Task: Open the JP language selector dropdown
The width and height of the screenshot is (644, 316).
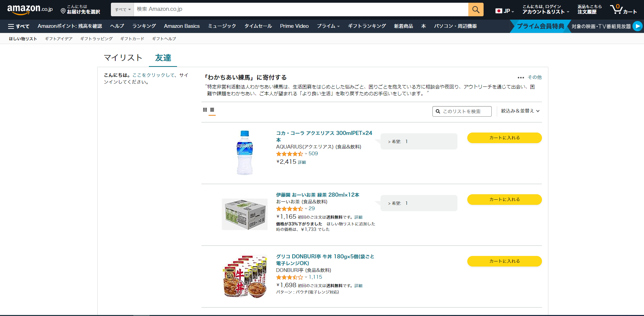Action: click(x=505, y=11)
